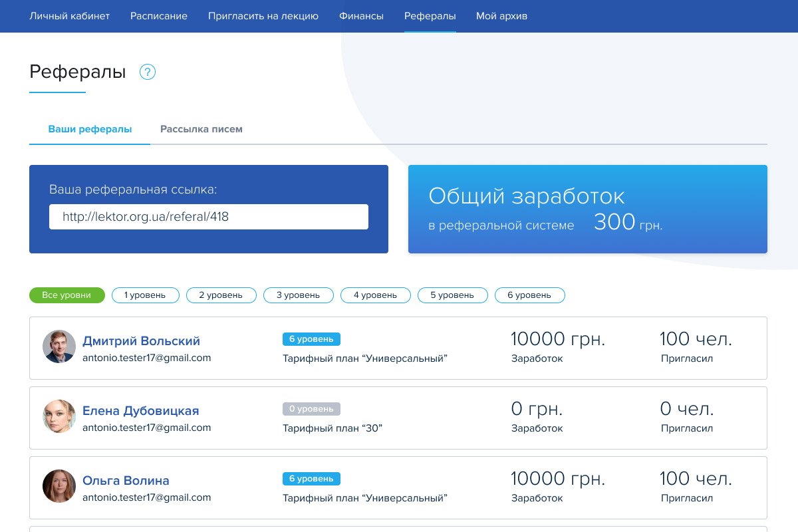Click Ольга Волина's avatar photo
This screenshot has height=532, width=798.
click(59, 487)
